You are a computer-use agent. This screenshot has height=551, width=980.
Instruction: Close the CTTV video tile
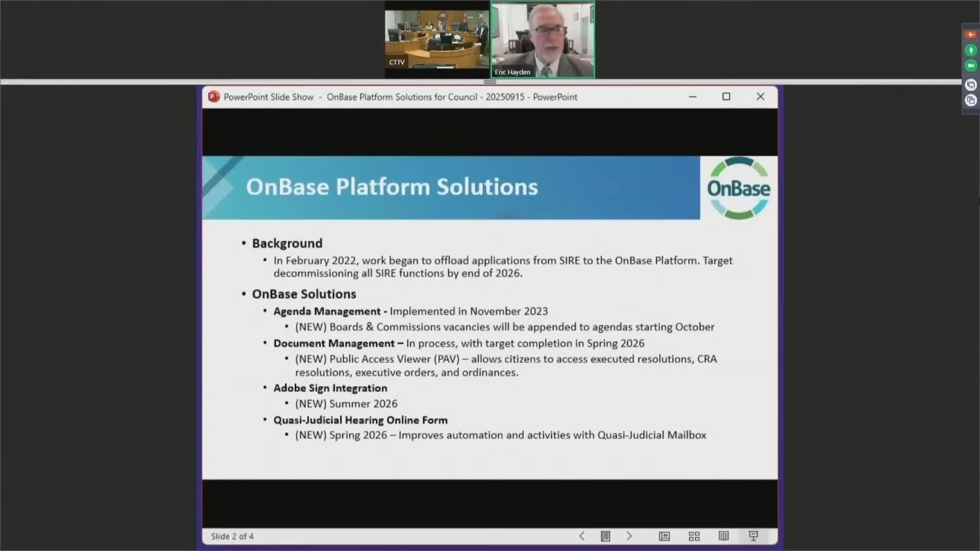click(x=481, y=16)
